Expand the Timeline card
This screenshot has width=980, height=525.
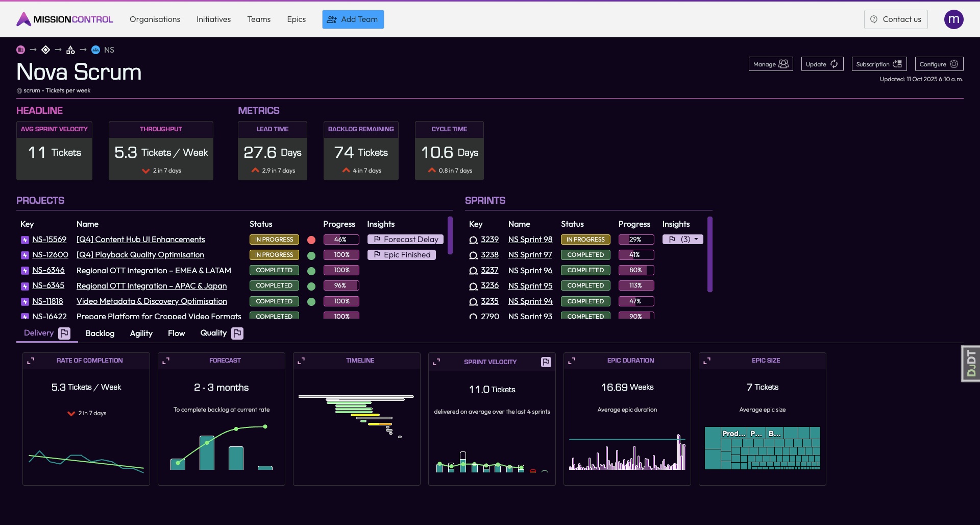coord(301,361)
